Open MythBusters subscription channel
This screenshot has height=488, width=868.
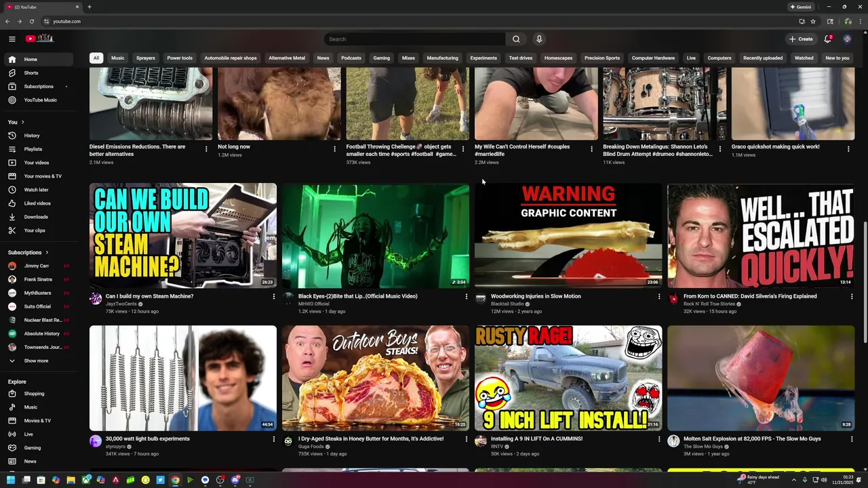tap(37, 293)
